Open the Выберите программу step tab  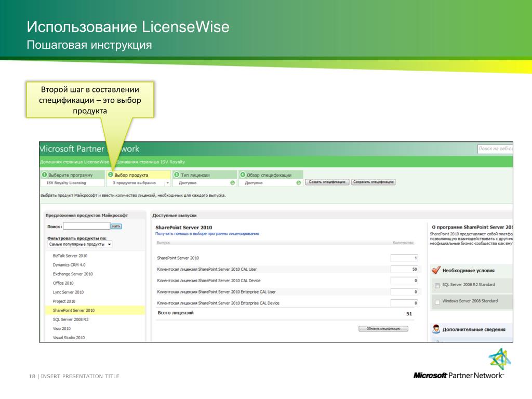click(72, 175)
